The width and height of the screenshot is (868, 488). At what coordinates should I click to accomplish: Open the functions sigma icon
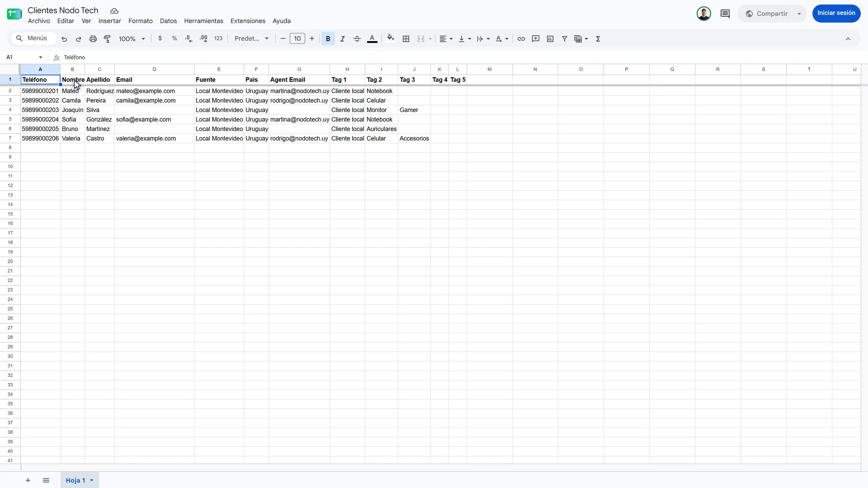pos(598,39)
